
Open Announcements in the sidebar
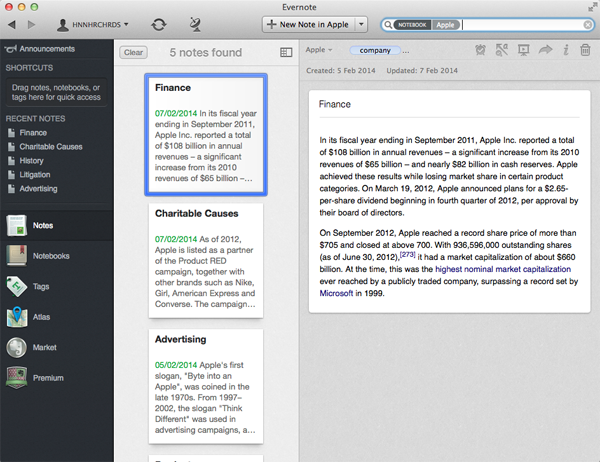tap(40, 49)
